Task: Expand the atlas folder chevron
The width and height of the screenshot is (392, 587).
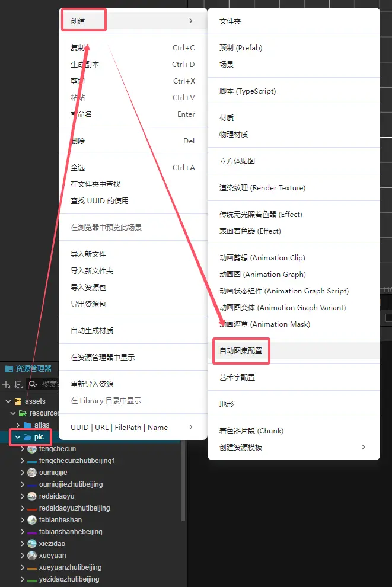Action: tap(18, 425)
